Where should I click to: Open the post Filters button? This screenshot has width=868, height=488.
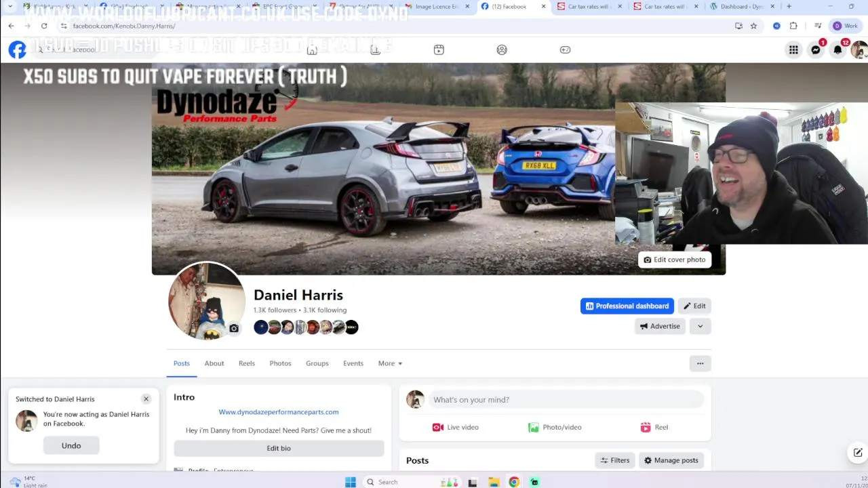[x=615, y=460]
